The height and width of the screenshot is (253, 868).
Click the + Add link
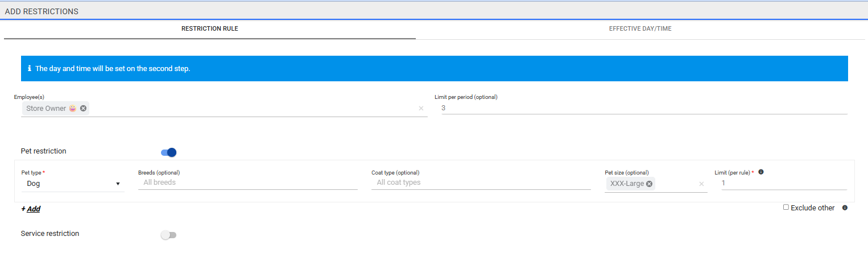coord(31,209)
